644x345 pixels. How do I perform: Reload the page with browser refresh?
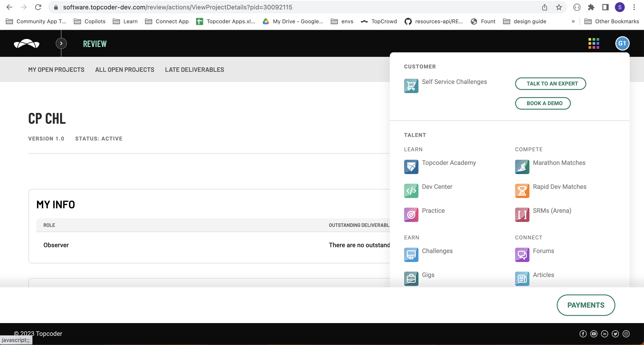pos(38,7)
